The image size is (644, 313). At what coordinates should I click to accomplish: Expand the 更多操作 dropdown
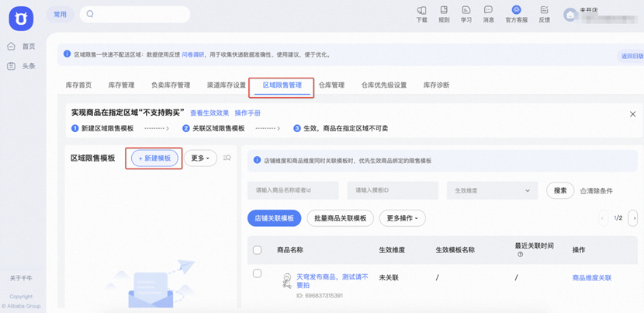403,218
